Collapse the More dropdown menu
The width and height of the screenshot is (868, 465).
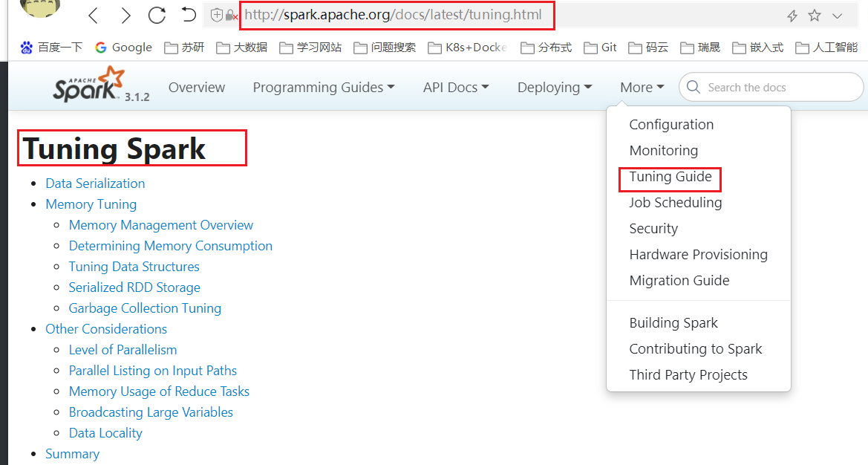click(642, 88)
